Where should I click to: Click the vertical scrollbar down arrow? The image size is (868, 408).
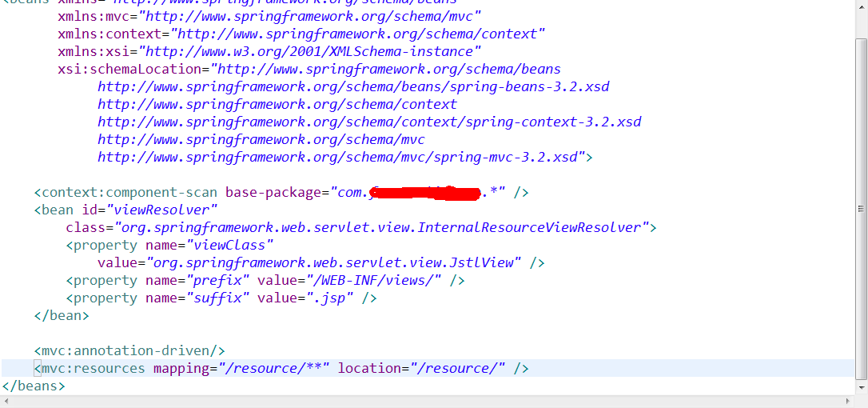point(862,387)
